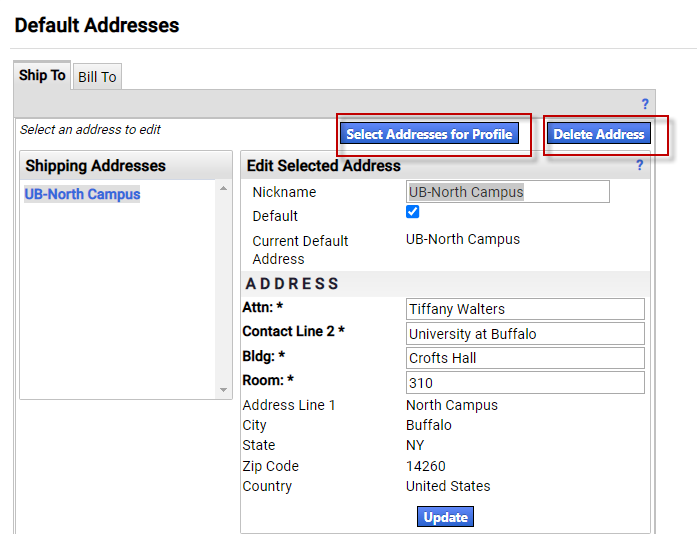Click the ADDRESS section heading
697x534 pixels.
pyautogui.click(x=293, y=284)
